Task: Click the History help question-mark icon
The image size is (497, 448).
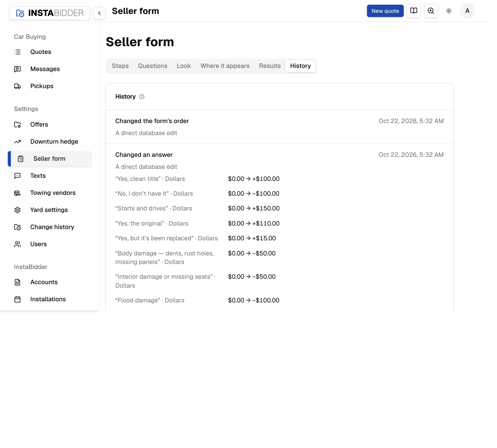Action: (142, 97)
